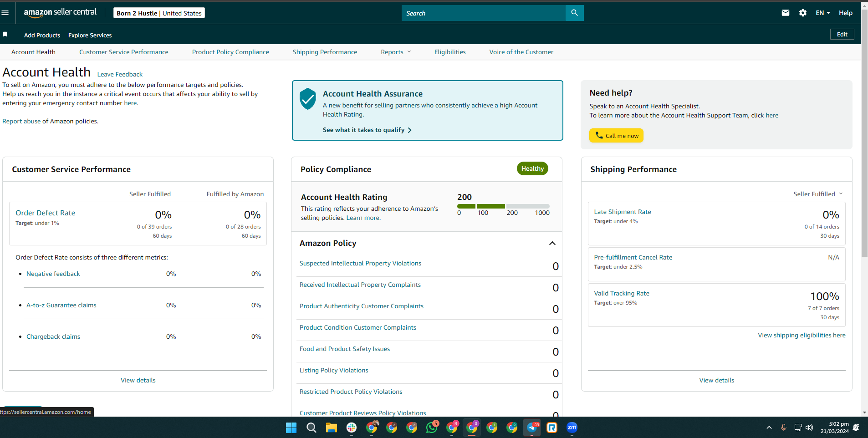Screen dimensions: 868x438
Task: Click View details under Shipping Performance
Action: pyautogui.click(x=717, y=380)
